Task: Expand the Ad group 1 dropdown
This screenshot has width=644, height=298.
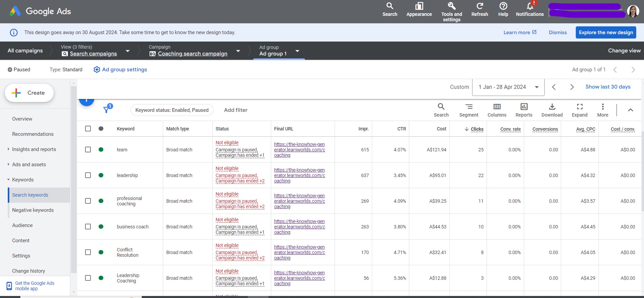Action: coord(297,51)
